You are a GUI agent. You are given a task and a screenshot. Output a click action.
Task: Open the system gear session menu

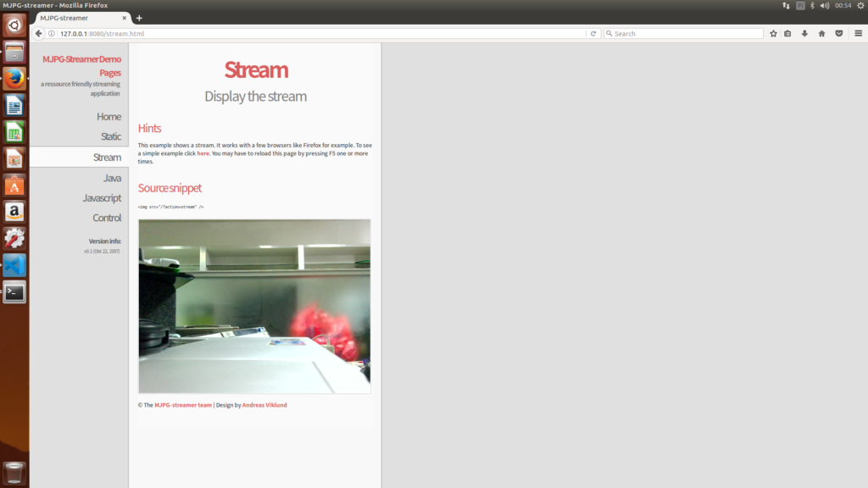(860, 5)
